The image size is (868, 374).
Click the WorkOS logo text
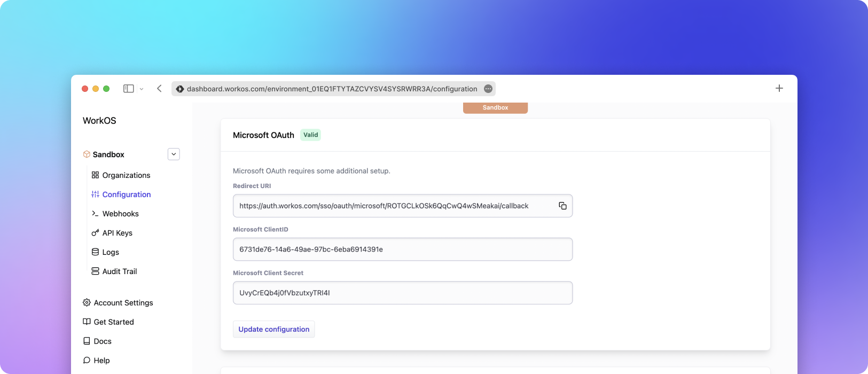[99, 121]
